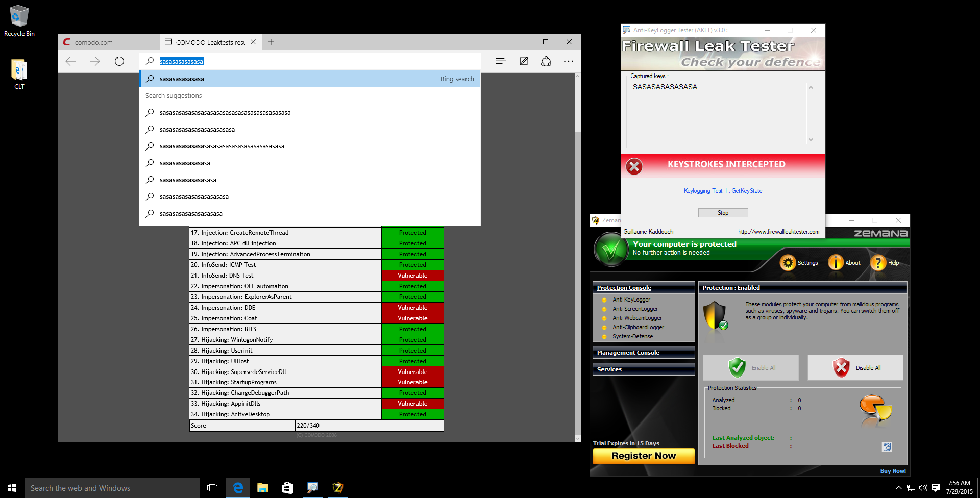The height and width of the screenshot is (498, 980).
Task: Open the CLT desktop icon
Action: click(19, 74)
